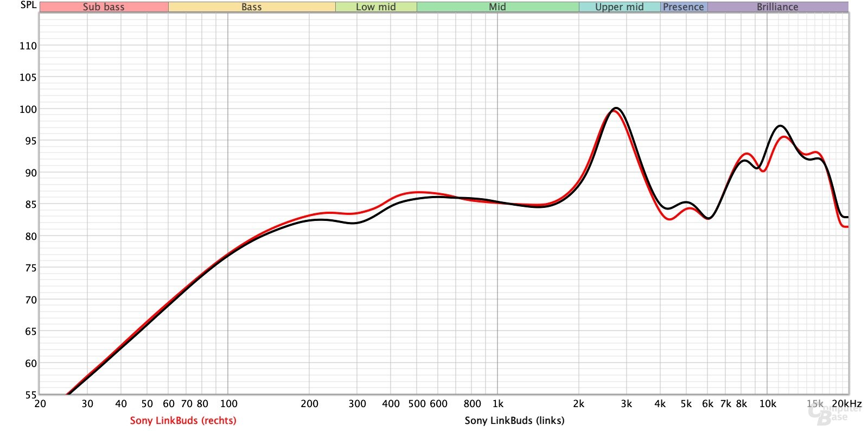Screen dimensions: 868x431
Task: Click the 65 value on SPL axis
Action: [x=31, y=332]
